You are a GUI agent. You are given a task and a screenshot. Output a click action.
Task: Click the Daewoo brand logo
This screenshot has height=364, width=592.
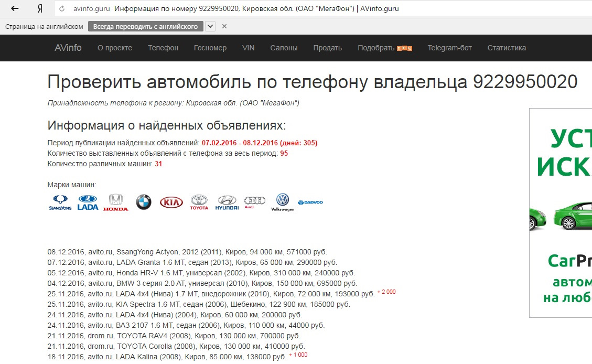tap(310, 202)
